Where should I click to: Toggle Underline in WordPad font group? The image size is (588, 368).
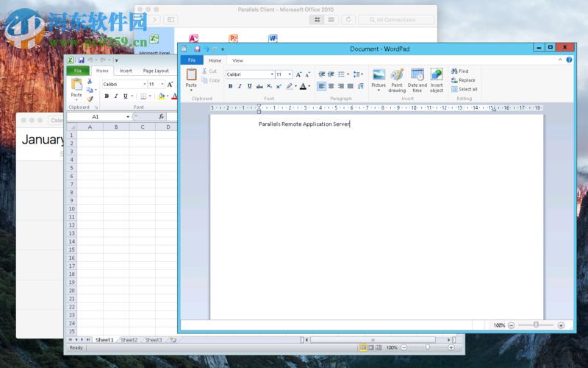(249, 86)
